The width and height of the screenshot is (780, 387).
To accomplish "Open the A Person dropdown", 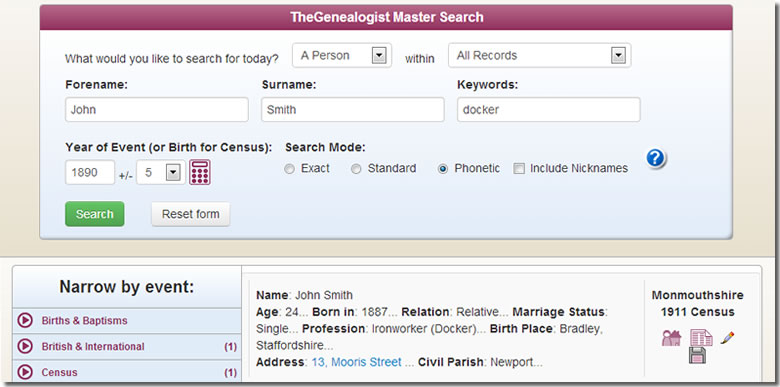I will (x=342, y=55).
